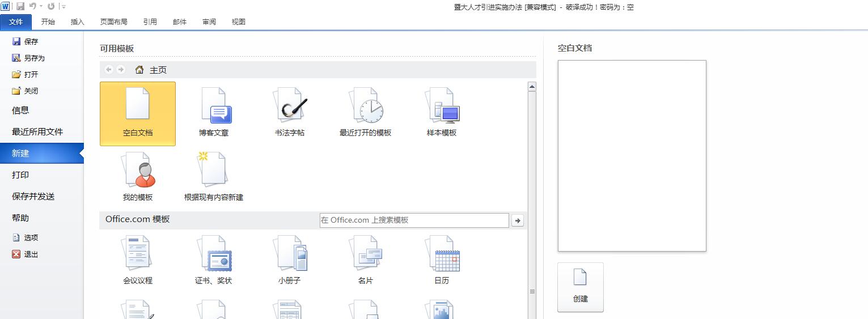Click the 主页 home breadcrumb text

point(158,70)
